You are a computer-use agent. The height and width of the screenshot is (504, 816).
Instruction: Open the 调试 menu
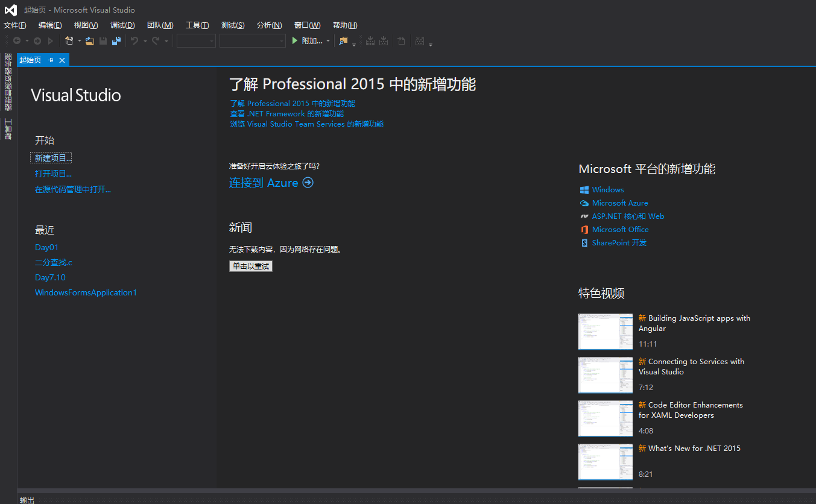(122, 25)
